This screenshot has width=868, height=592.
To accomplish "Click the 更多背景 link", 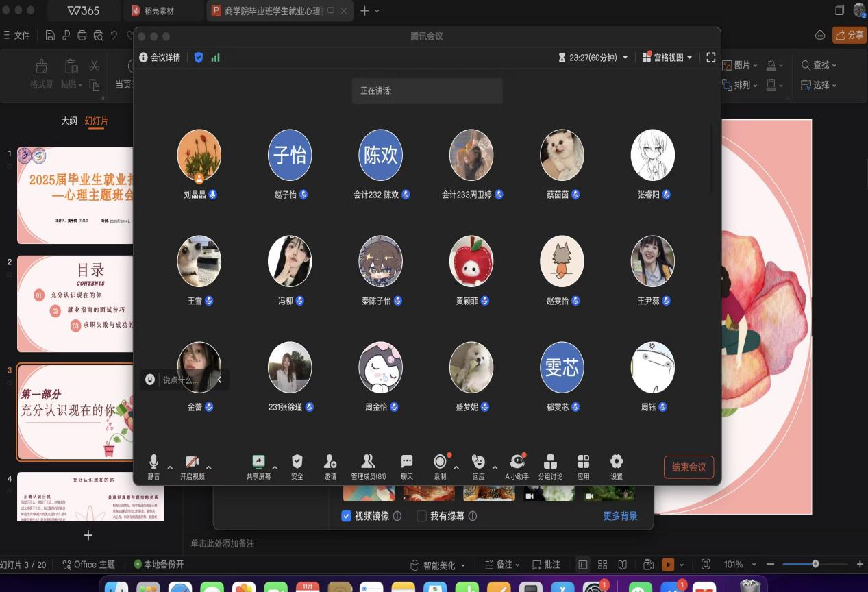I will coord(620,516).
